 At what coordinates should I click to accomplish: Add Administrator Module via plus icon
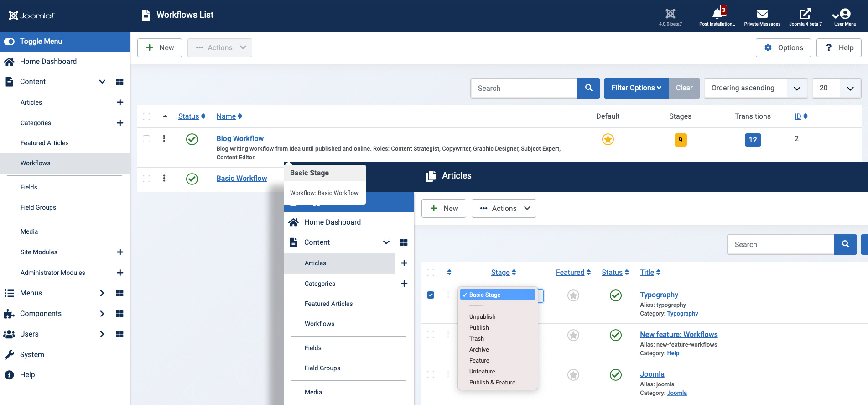point(120,273)
